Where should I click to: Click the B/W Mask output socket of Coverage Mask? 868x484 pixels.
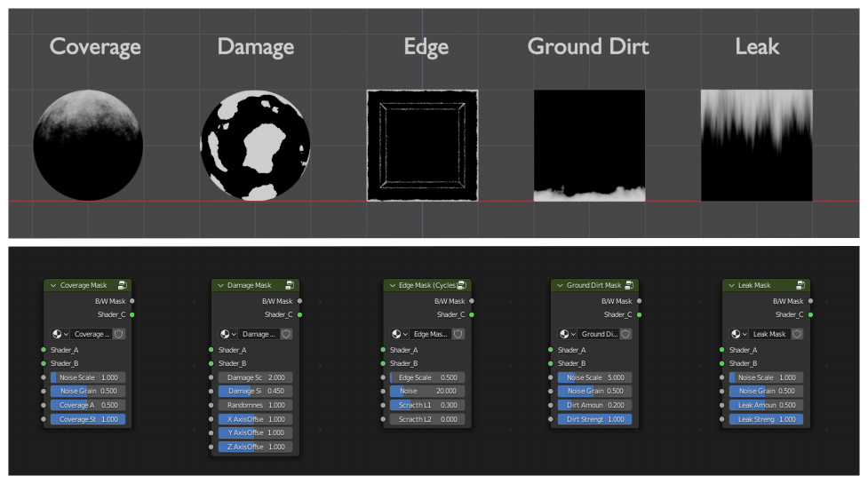tap(131, 301)
